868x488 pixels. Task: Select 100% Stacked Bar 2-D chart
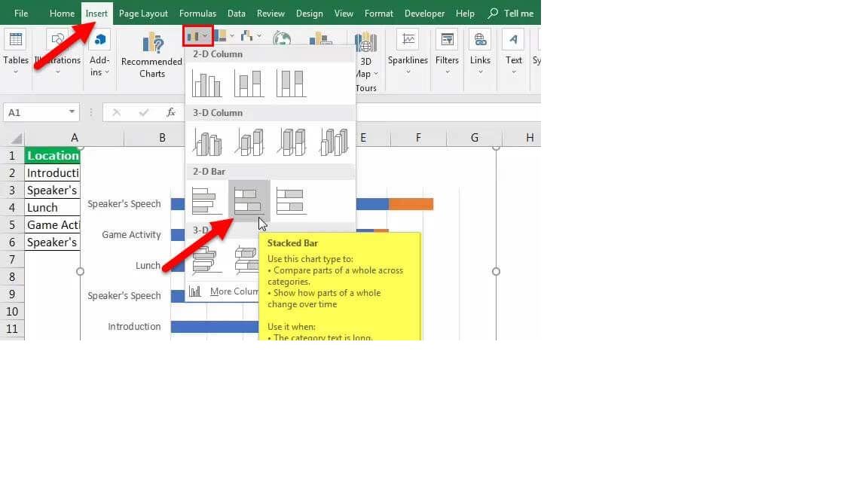[291, 201]
